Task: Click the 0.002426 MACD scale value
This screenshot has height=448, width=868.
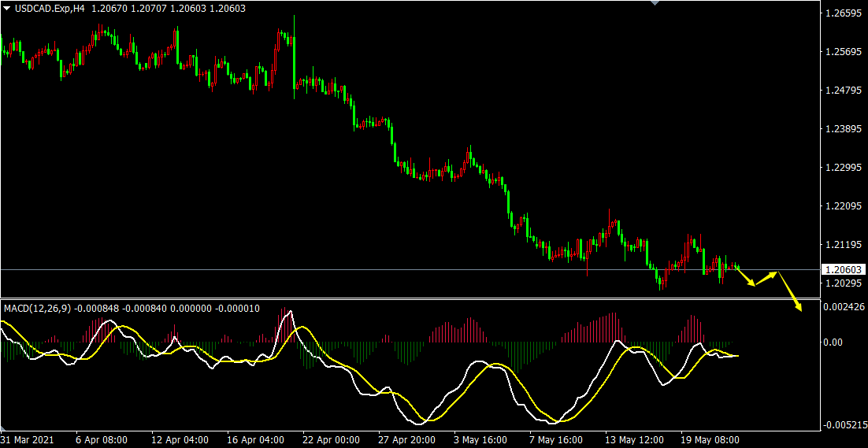Action: 843,306
